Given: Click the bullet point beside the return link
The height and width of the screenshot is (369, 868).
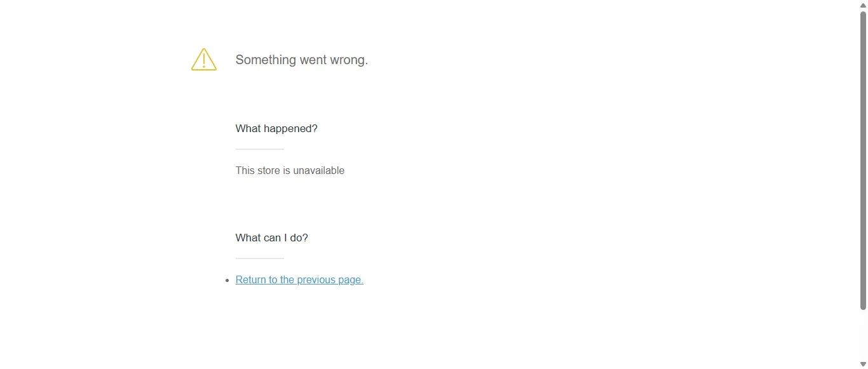Looking at the screenshot, I should pos(227,281).
